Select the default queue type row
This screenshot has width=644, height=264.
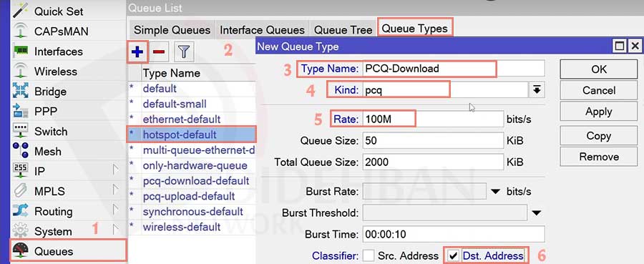pyautogui.click(x=192, y=89)
